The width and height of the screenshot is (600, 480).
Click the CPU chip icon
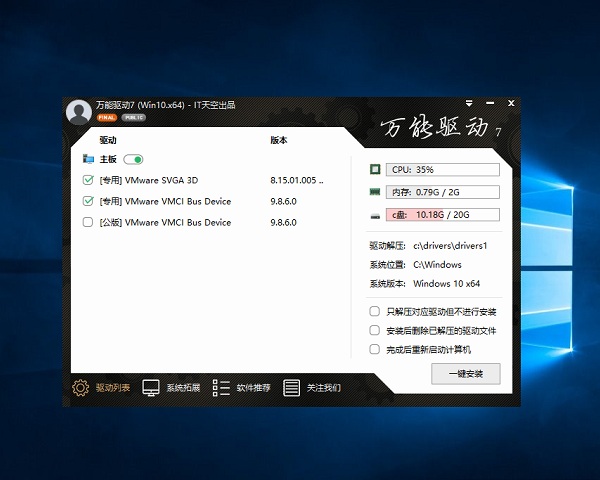375,170
